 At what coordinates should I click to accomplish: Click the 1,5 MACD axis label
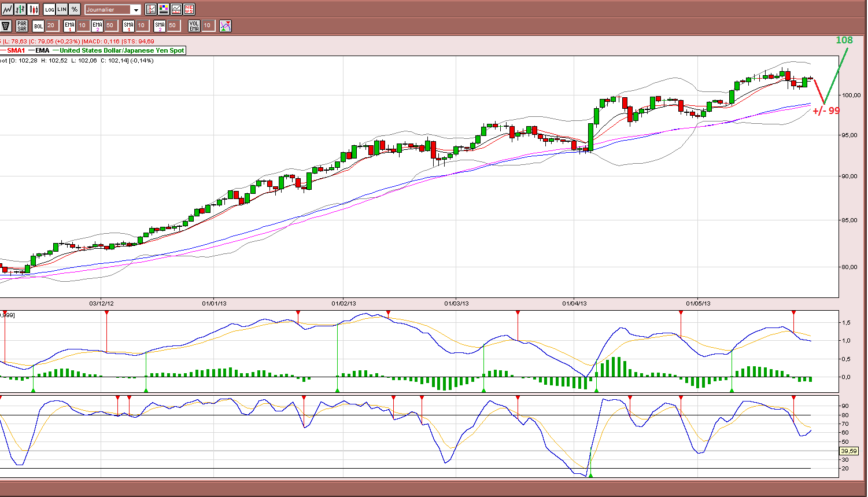(846, 322)
